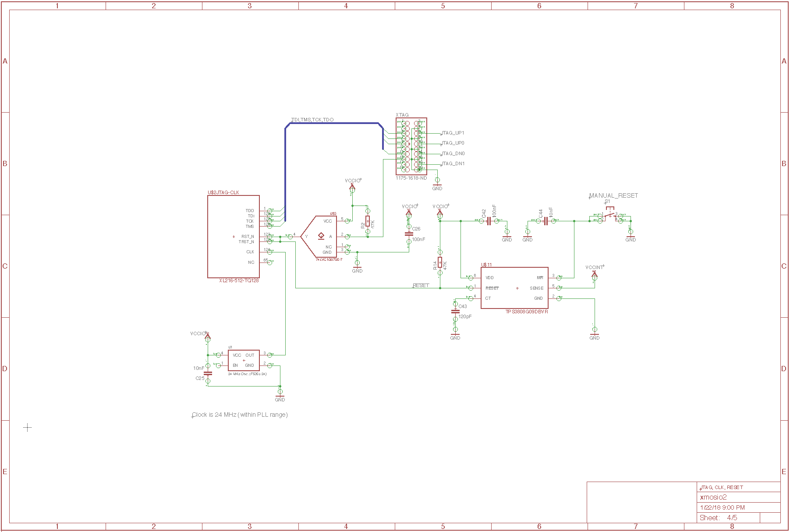Click the R2 resistor symbol
The height and width of the screenshot is (532, 790).
click(x=368, y=221)
